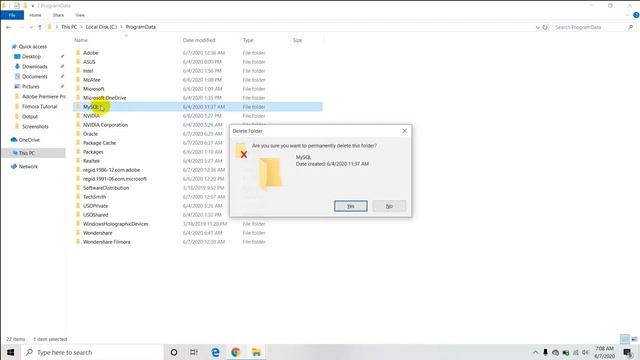Select the Realtek folder

point(91,161)
